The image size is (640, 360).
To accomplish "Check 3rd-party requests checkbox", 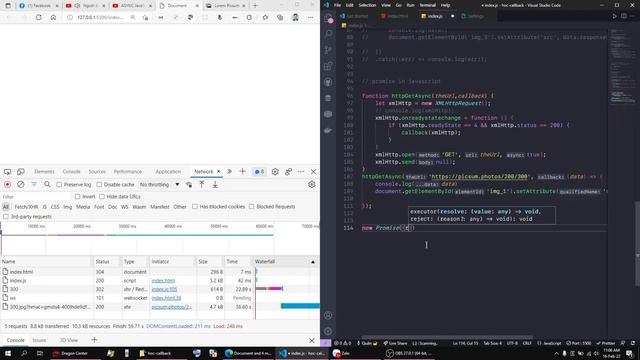I will [6, 217].
